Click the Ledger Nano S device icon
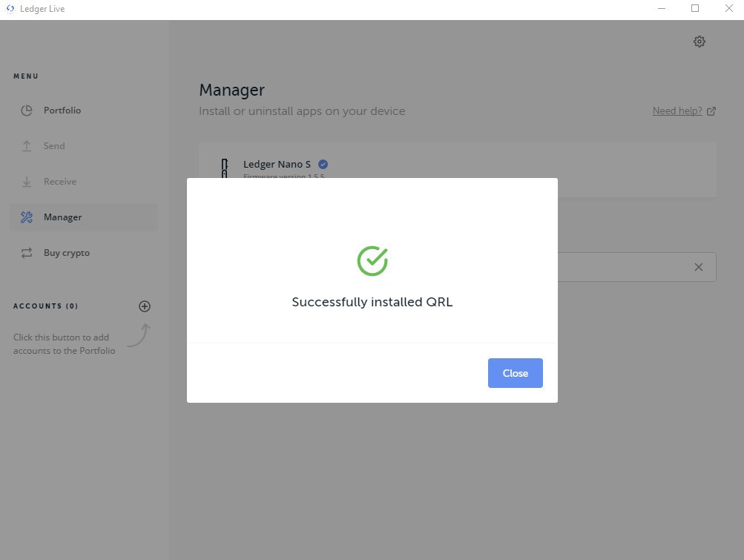The image size is (744, 560). (x=225, y=168)
